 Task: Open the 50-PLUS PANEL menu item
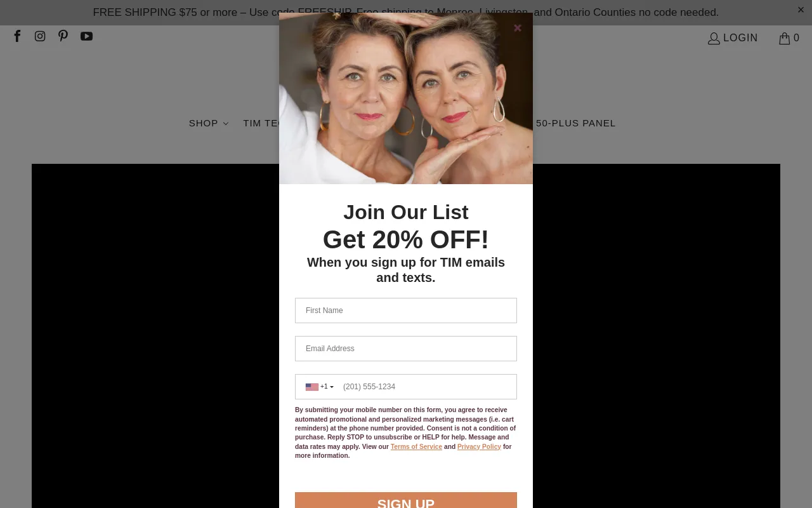tap(575, 123)
